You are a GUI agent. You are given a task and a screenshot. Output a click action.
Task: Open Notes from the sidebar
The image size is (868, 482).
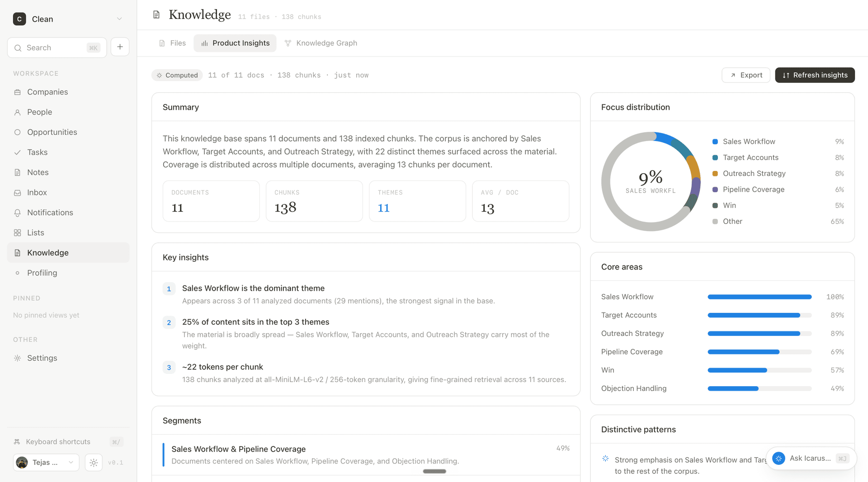click(68, 172)
